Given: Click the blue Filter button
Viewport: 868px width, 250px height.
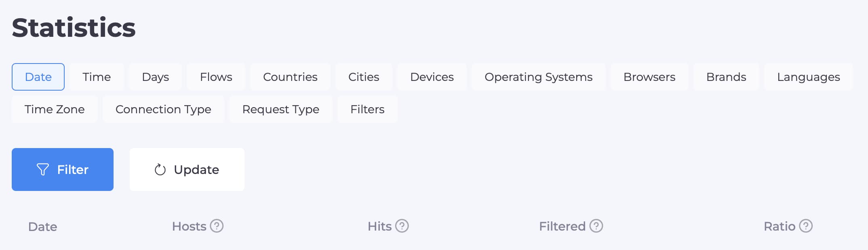Looking at the screenshot, I should coord(63,169).
